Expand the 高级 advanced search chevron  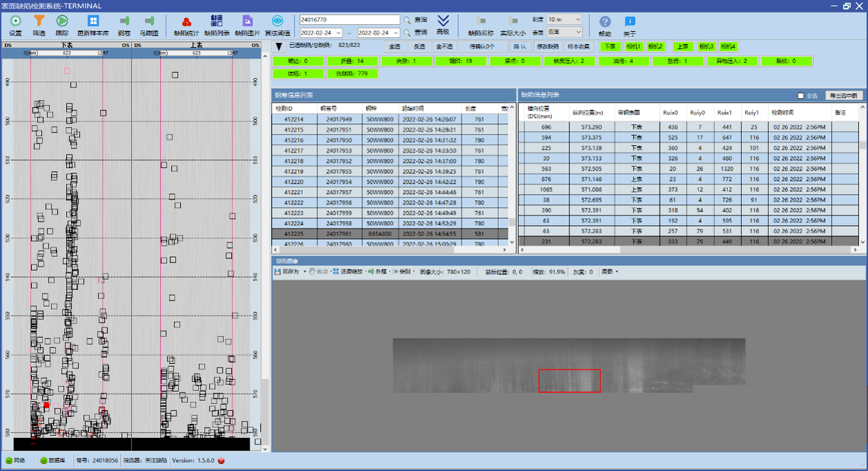click(x=443, y=21)
